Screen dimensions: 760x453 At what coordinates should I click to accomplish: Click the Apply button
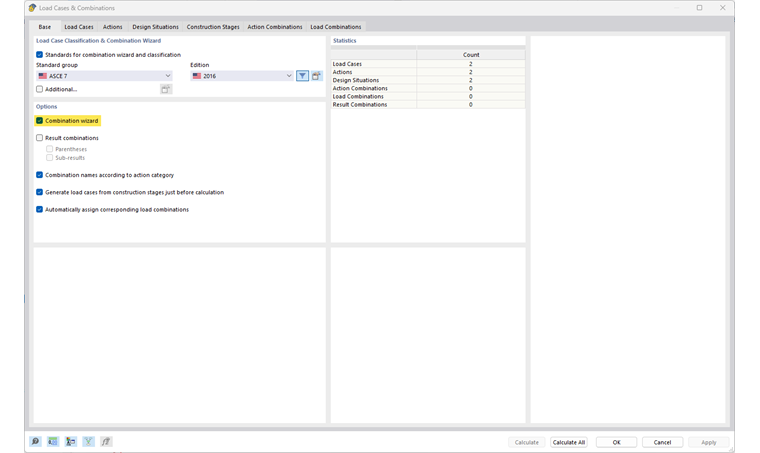tap(709, 442)
